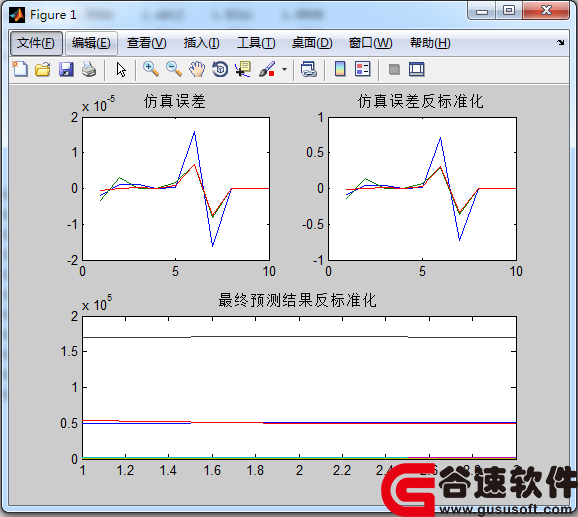578x517 pixels.
Task: Print the figure with the printer icon
Action: (x=88, y=69)
